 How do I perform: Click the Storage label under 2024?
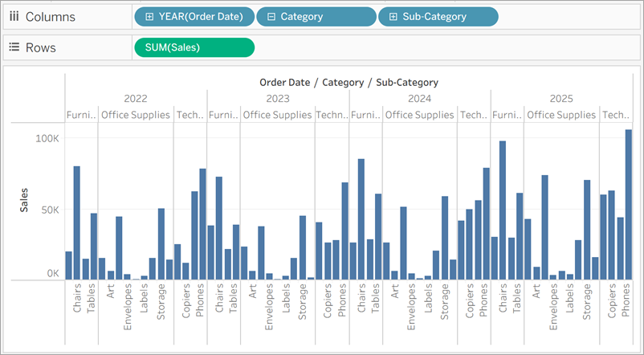444,309
